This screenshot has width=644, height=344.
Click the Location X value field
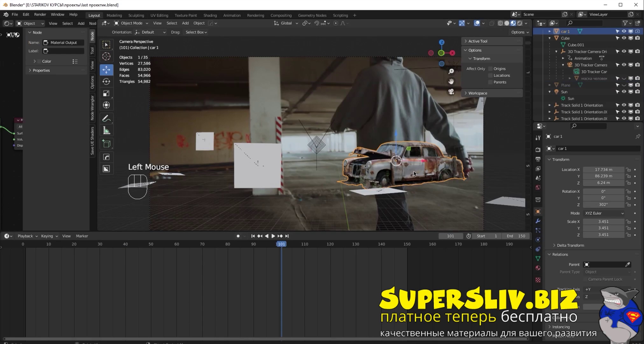pos(603,169)
